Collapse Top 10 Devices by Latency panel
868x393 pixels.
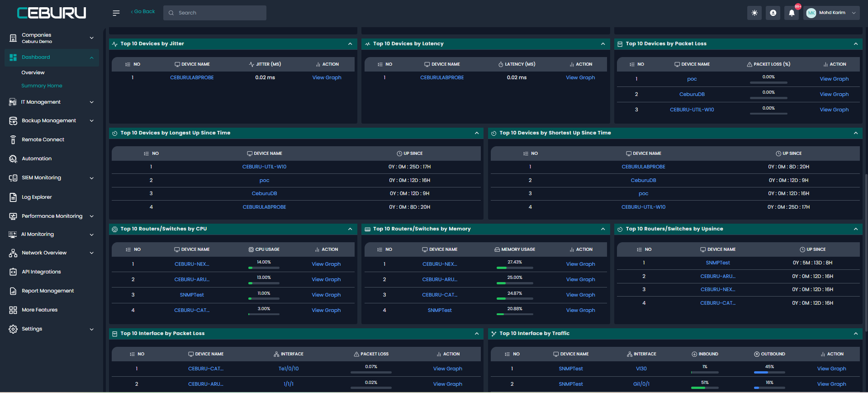(x=603, y=44)
